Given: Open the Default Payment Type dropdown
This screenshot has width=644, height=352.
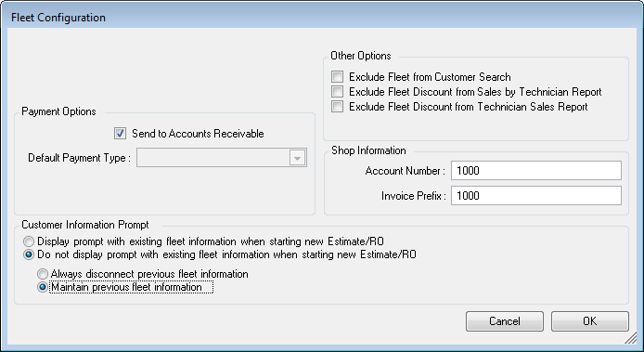Looking at the screenshot, I should coord(222,158).
